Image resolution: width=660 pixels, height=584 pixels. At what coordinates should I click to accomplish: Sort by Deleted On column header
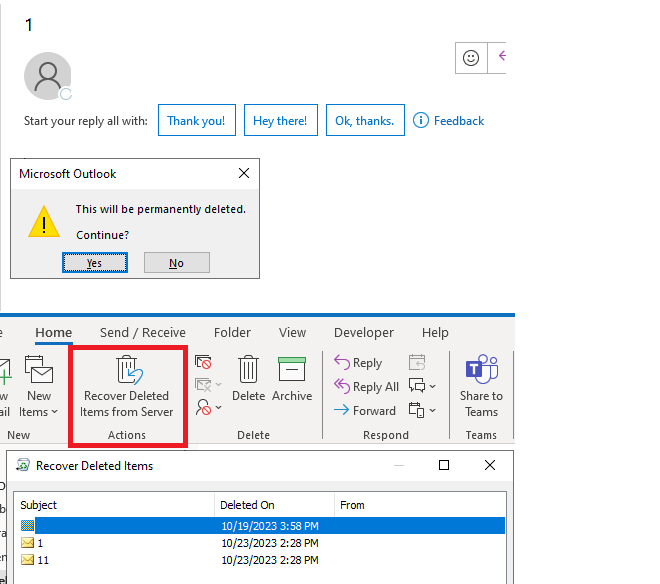[x=274, y=505]
